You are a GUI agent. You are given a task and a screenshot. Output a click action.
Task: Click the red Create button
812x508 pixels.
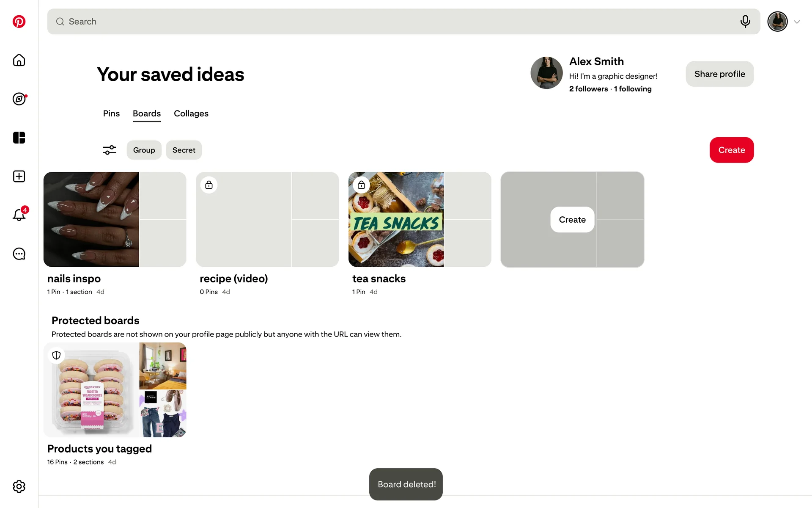pyautogui.click(x=731, y=150)
